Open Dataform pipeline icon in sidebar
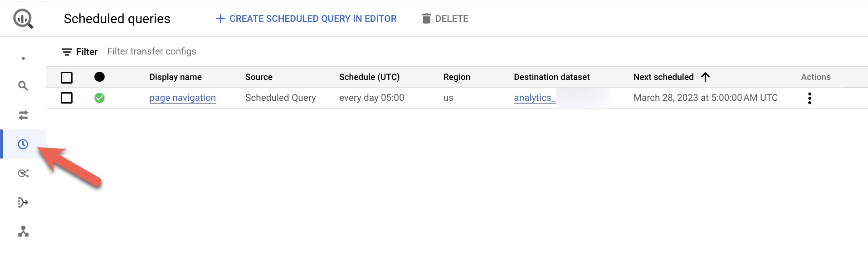The image size is (868, 258). coord(23,202)
